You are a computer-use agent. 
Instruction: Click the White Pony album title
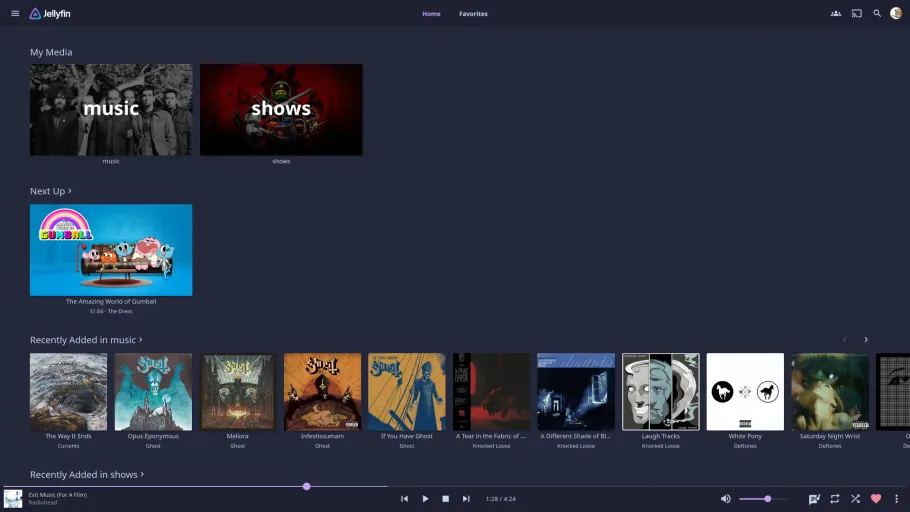coord(745,436)
